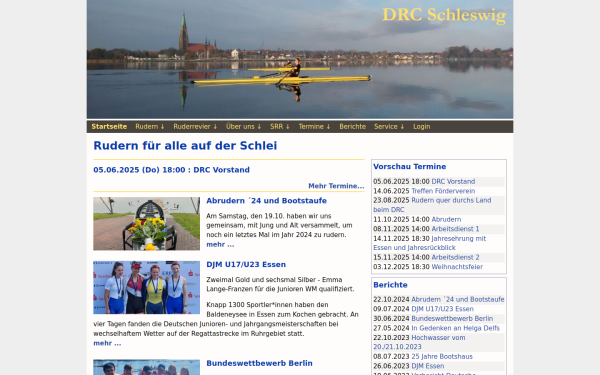600x375 pixels.
Task: Expand the SRR dropdown menu
Action: [280, 127]
